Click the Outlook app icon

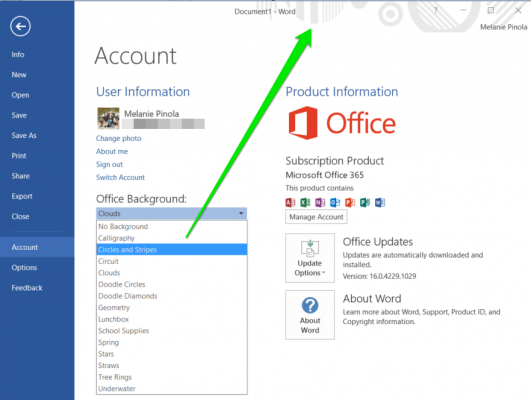point(335,203)
